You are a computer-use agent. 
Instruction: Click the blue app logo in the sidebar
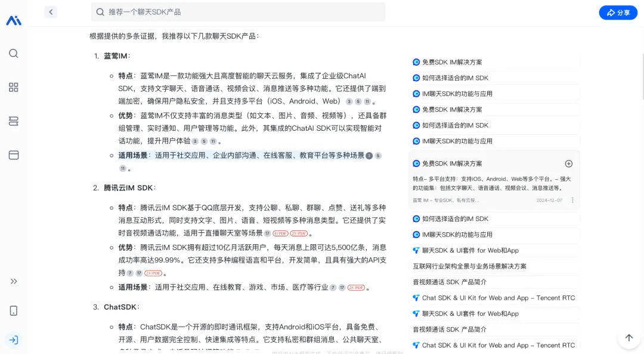[x=14, y=20]
